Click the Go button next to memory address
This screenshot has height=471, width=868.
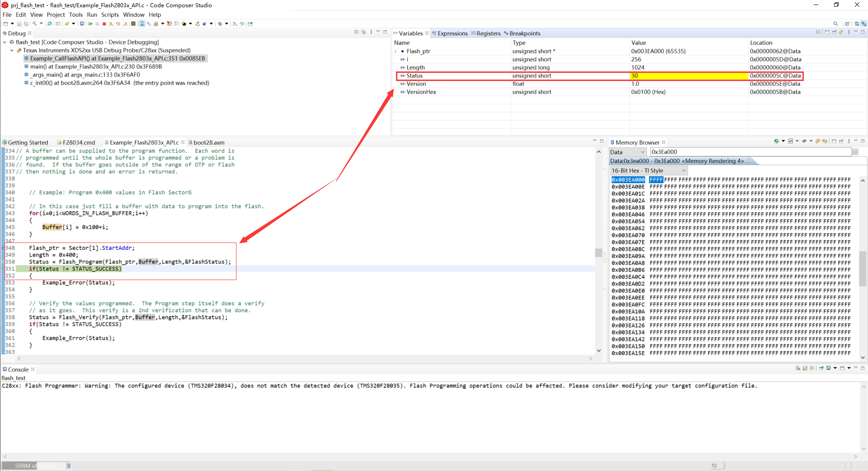click(x=855, y=152)
